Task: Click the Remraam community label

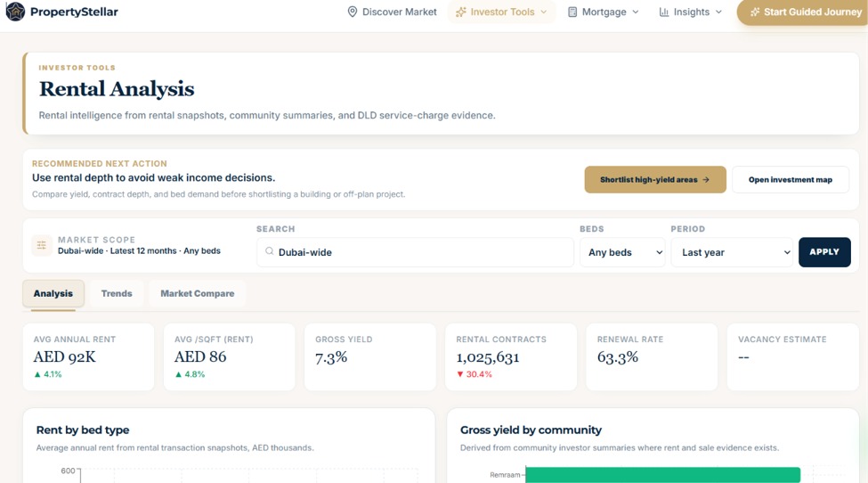Action: pyautogui.click(x=505, y=475)
